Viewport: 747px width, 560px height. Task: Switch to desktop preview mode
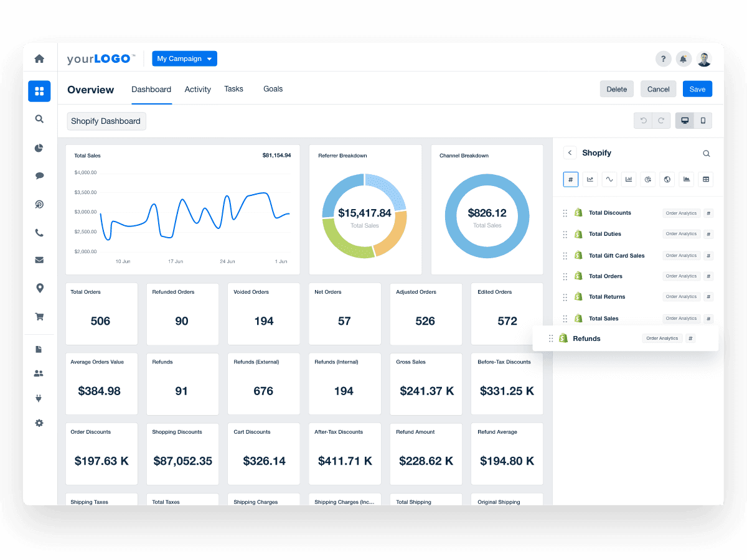pos(685,120)
